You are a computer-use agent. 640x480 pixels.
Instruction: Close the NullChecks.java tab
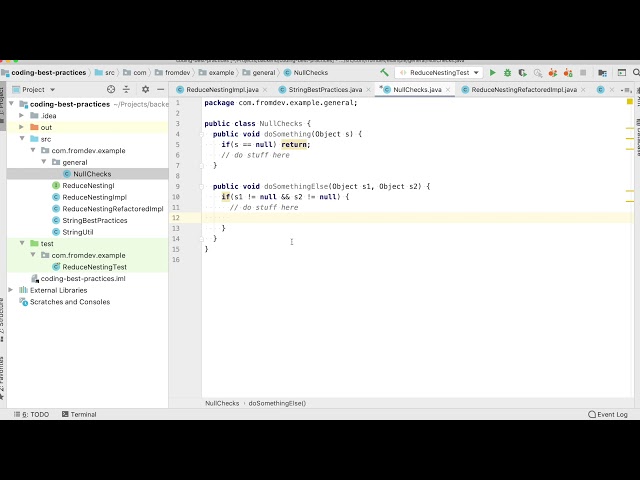pos(448,90)
